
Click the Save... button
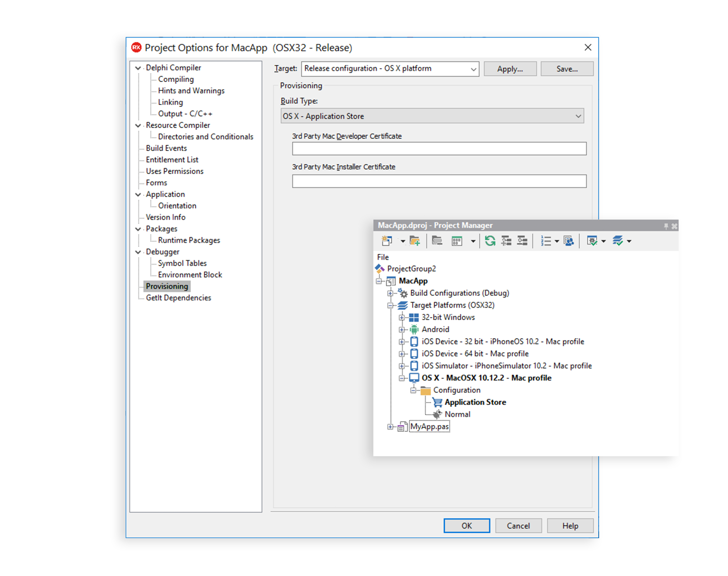(567, 69)
